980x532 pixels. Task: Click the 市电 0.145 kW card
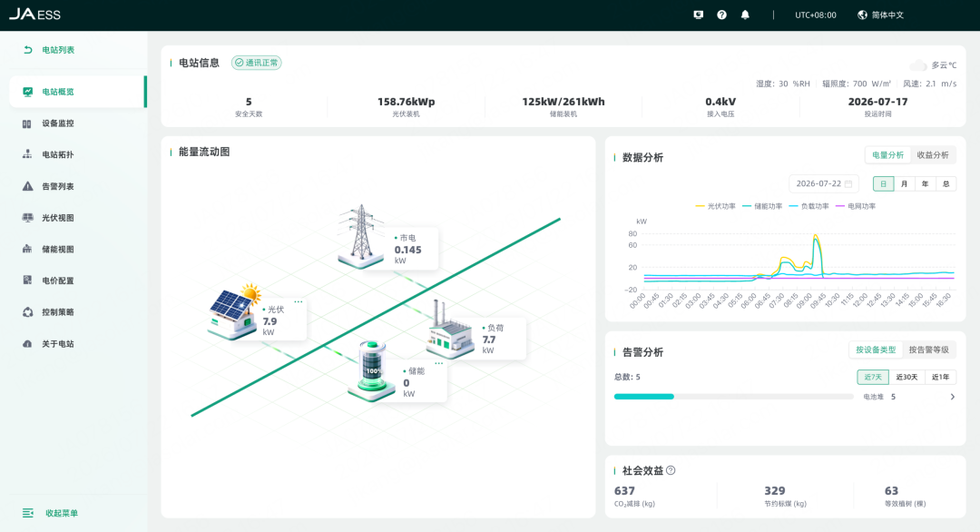pos(413,250)
